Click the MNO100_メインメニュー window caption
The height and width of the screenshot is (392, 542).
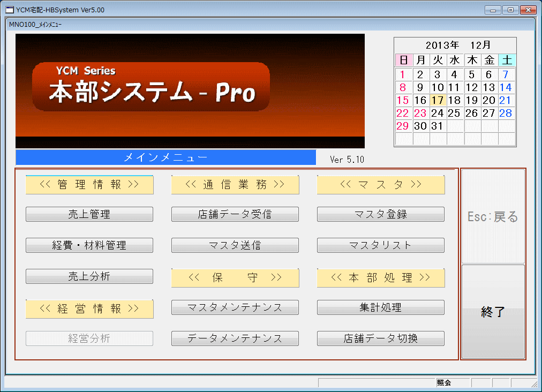[35, 25]
